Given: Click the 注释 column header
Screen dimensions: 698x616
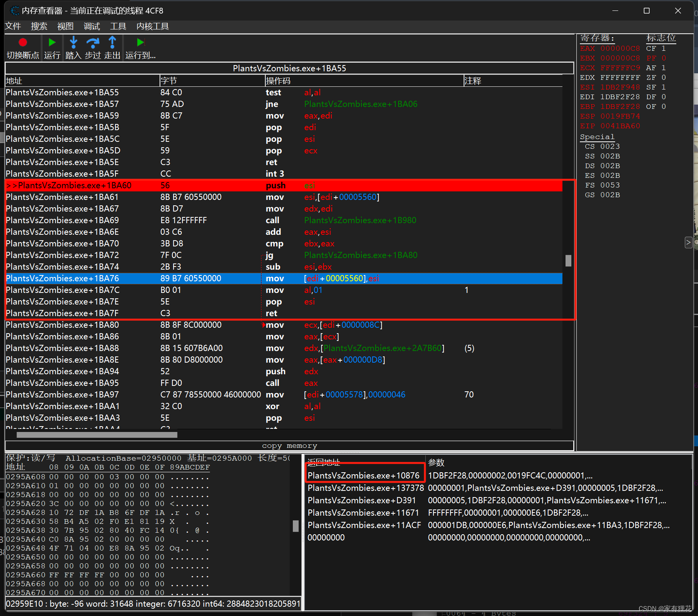Looking at the screenshot, I should [513, 81].
